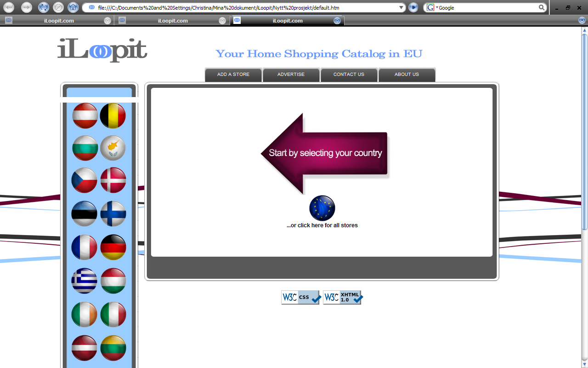Open the CONTACT US menu item
Image resolution: width=588 pixels, height=368 pixels.
(349, 75)
